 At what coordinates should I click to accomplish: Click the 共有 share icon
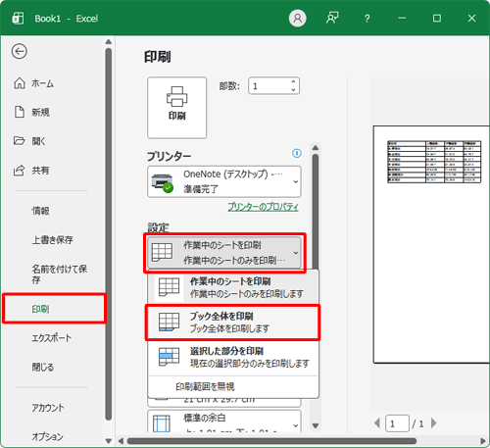19,170
